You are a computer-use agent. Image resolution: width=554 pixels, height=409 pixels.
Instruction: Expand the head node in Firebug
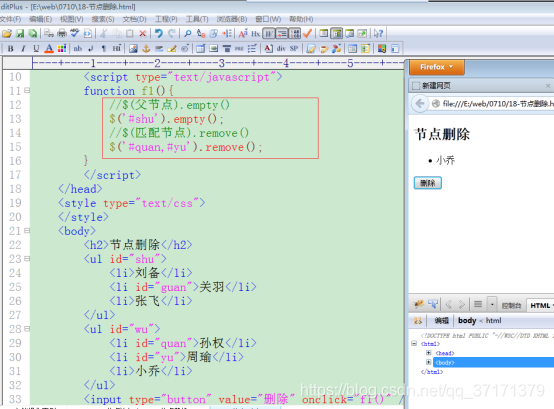tap(428, 352)
